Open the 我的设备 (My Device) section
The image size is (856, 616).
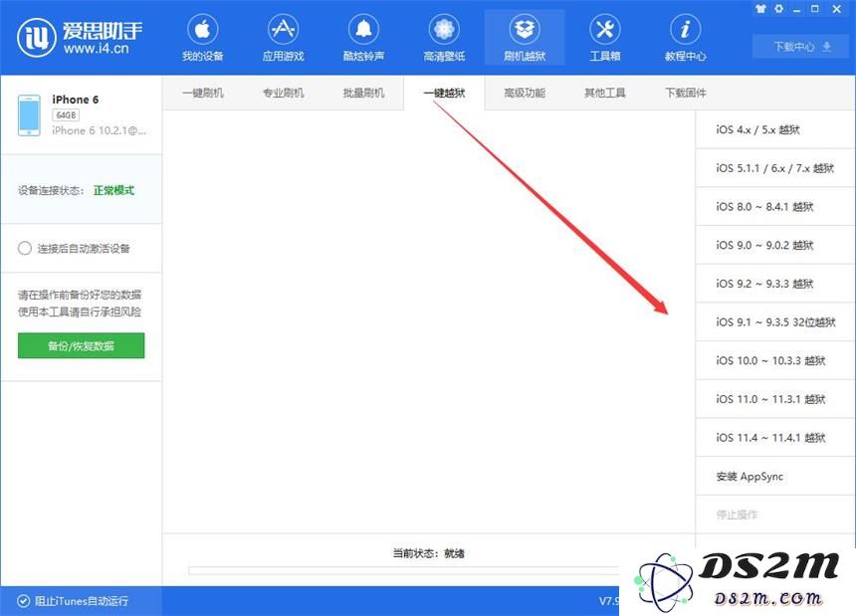click(202, 38)
